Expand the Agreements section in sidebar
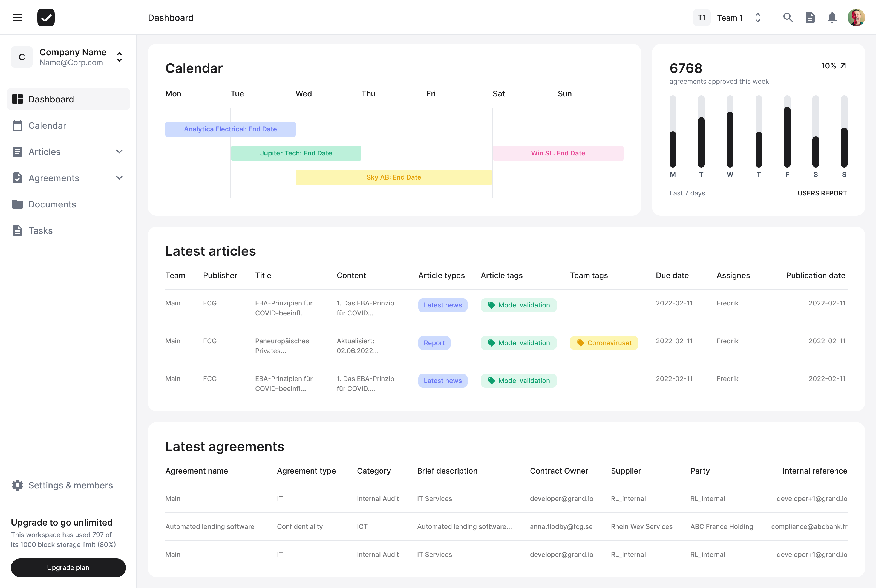876x588 pixels. tap(119, 178)
